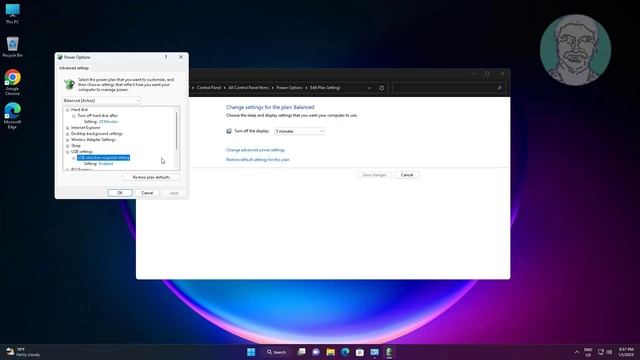The height and width of the screenshot is (360, 640).
Task: Open the Balanced [Active] plan dropdown
Action: (x=102, y=100)
